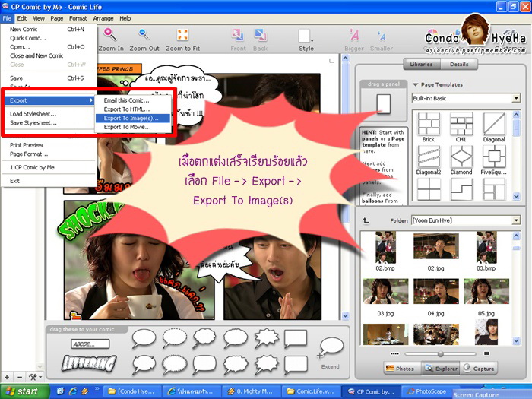Switch to PhotoScape in the taskbar
Screen dimensions: 532x399
click(427, 391)
